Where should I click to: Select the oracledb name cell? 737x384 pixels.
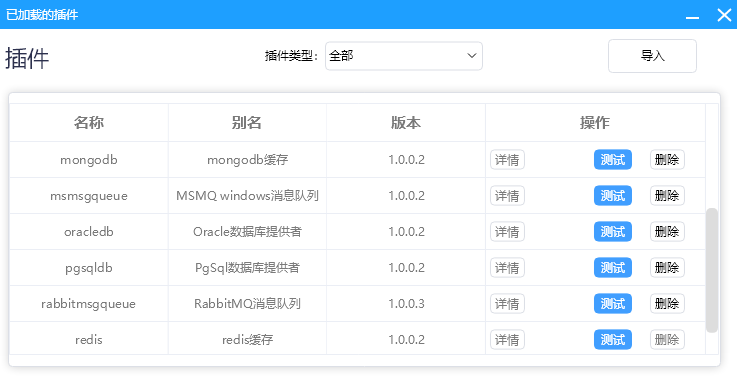coord(89,232)
